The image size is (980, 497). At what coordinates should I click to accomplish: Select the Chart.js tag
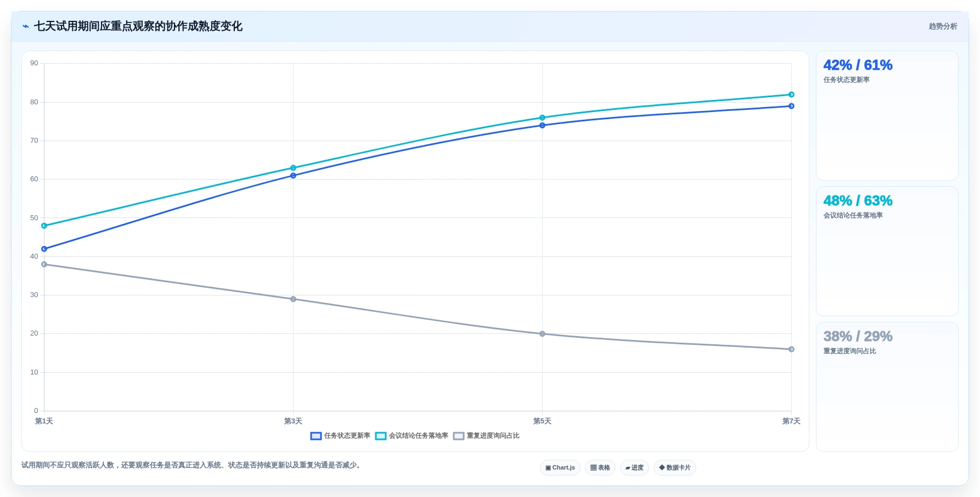[x=560, y=468]
